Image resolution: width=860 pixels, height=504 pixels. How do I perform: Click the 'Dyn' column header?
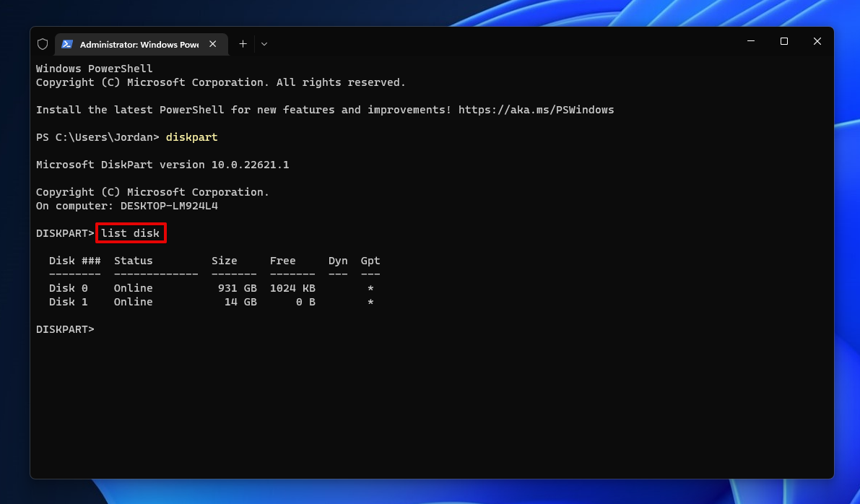point(338,261)
